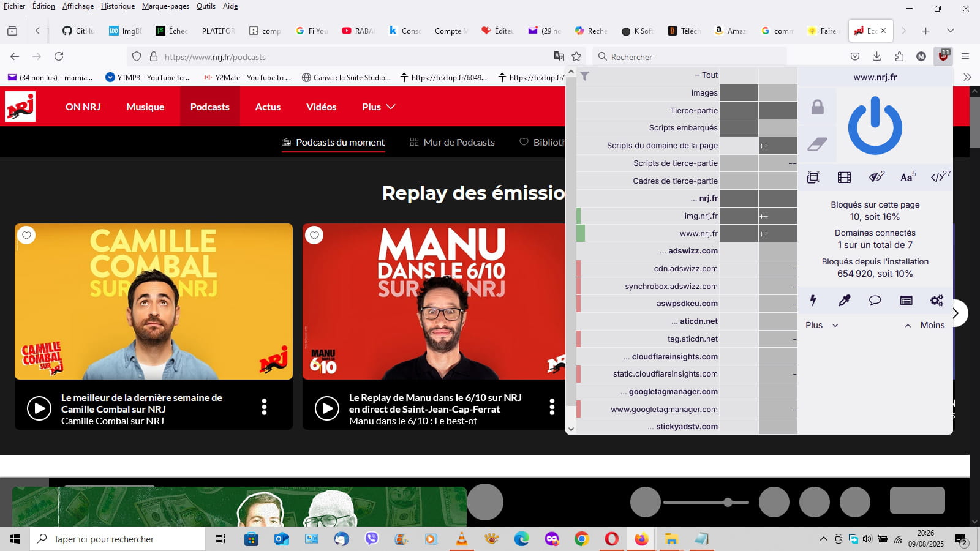Click www.googletagmanager.com in the list
The height and width of the screenshot is (551, 980).
pos(648,409)
